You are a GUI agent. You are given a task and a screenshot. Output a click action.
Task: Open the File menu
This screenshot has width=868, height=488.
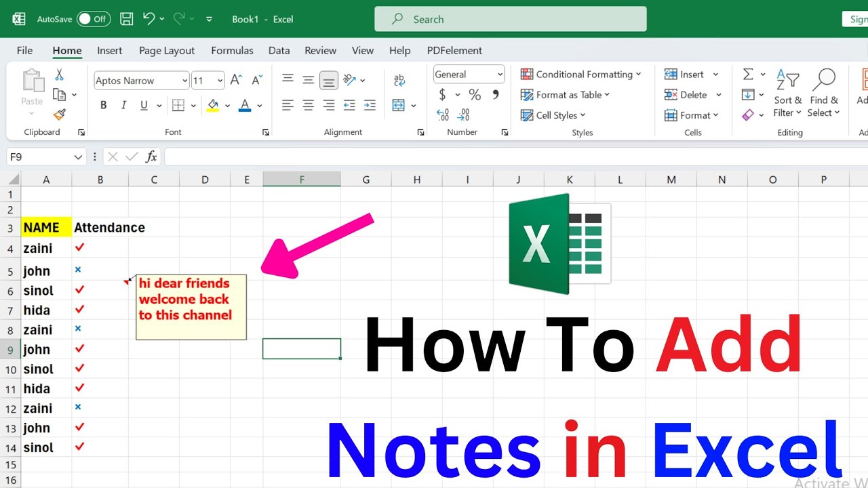click(x=24, y=50)
